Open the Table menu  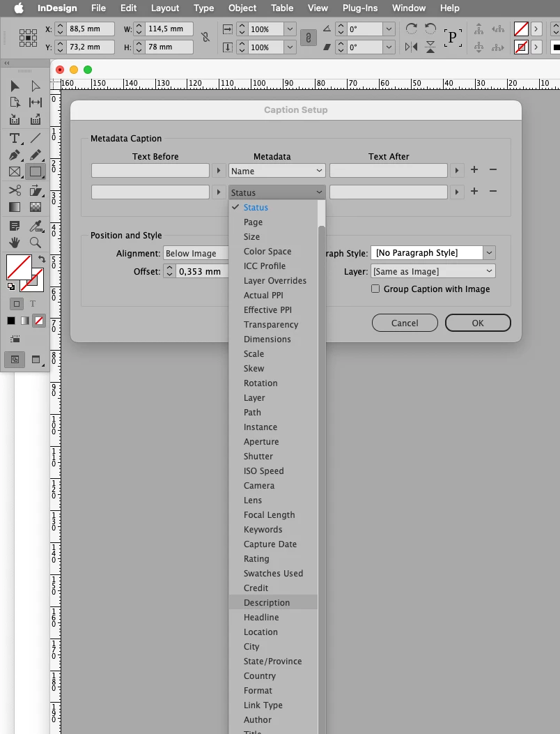click(281, 8)
